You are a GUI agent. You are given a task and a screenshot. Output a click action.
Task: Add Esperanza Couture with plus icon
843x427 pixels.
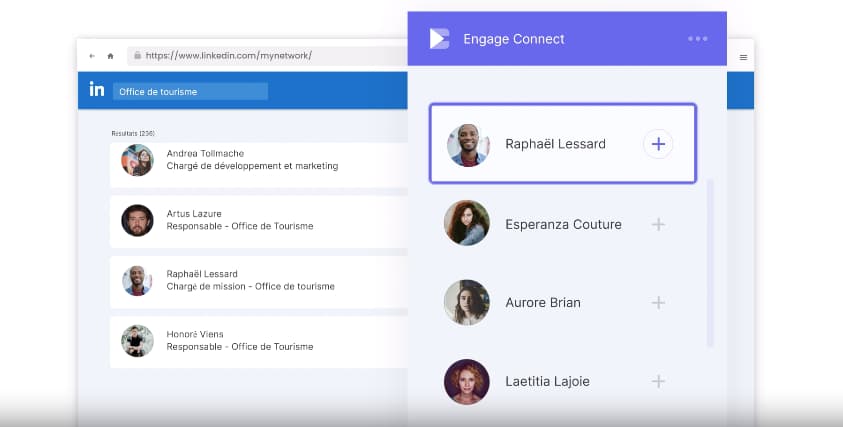tap(658, 224)
